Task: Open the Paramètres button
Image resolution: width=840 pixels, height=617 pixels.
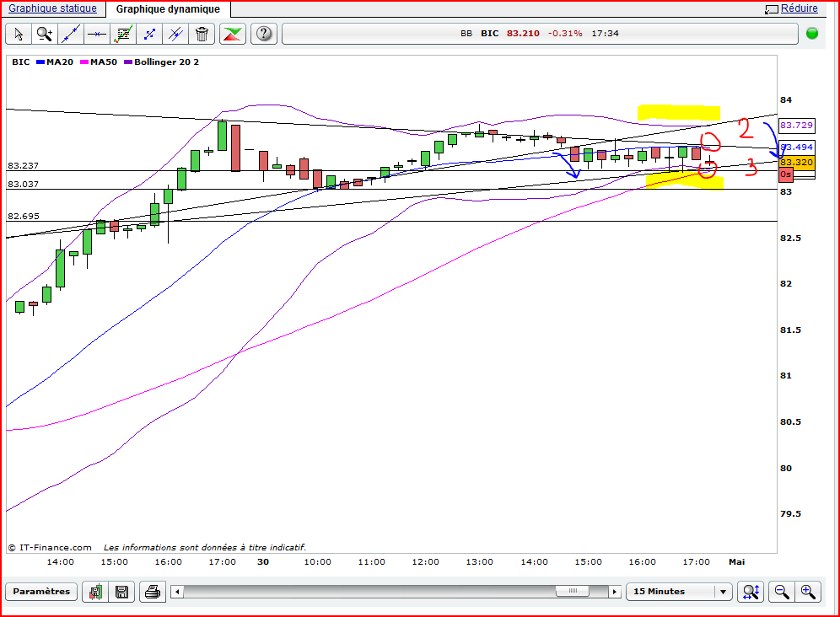Action: pos(41,592)
